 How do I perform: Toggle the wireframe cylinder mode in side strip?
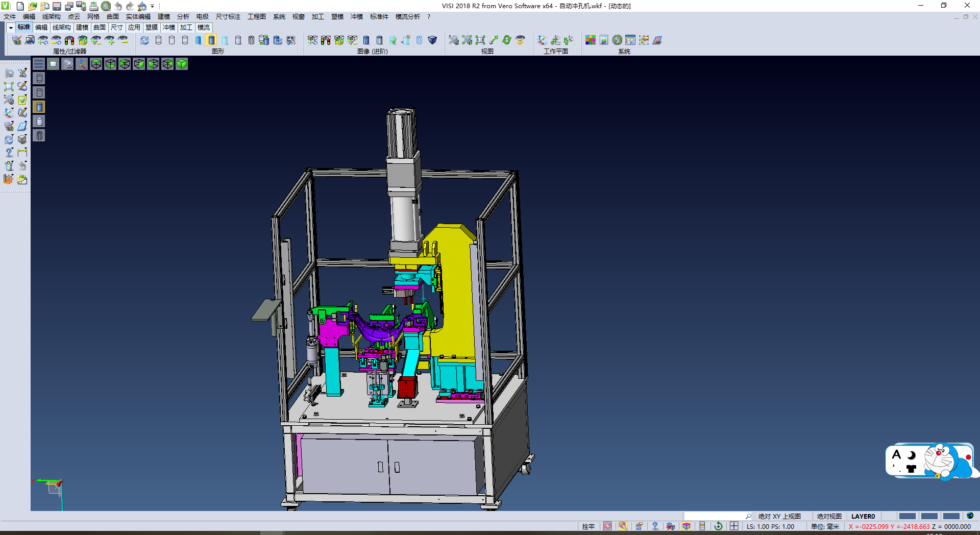pyautogui.click(x=39, y=78)
